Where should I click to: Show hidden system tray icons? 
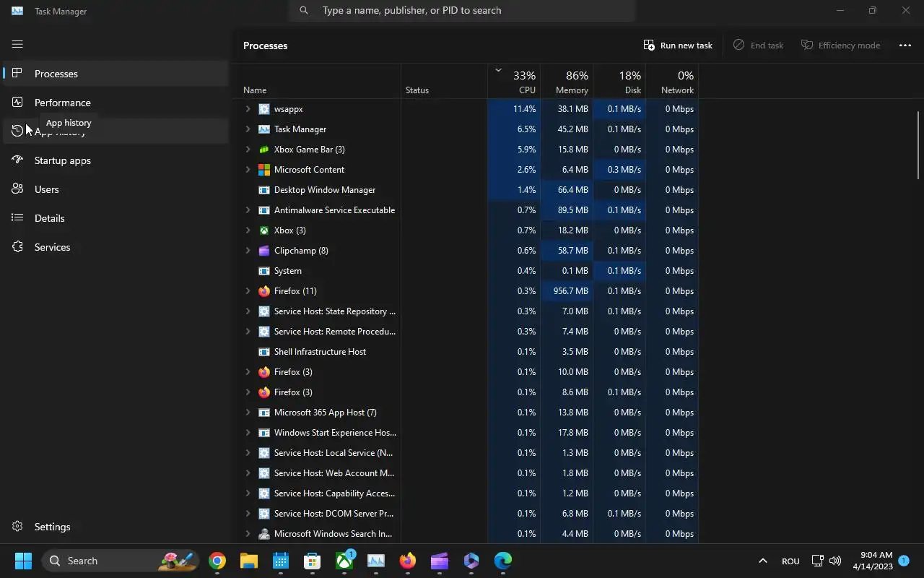point(762,561)
